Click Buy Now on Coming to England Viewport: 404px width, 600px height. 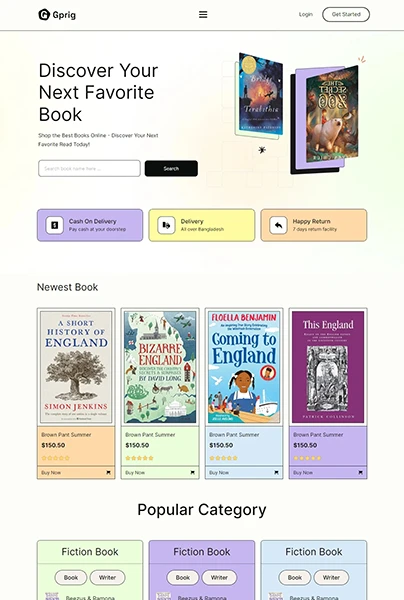click(x=219, y=473)
